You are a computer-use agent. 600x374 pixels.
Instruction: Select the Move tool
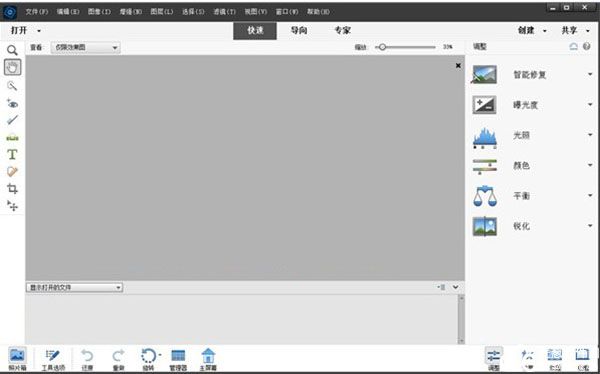tap(12, 206)
